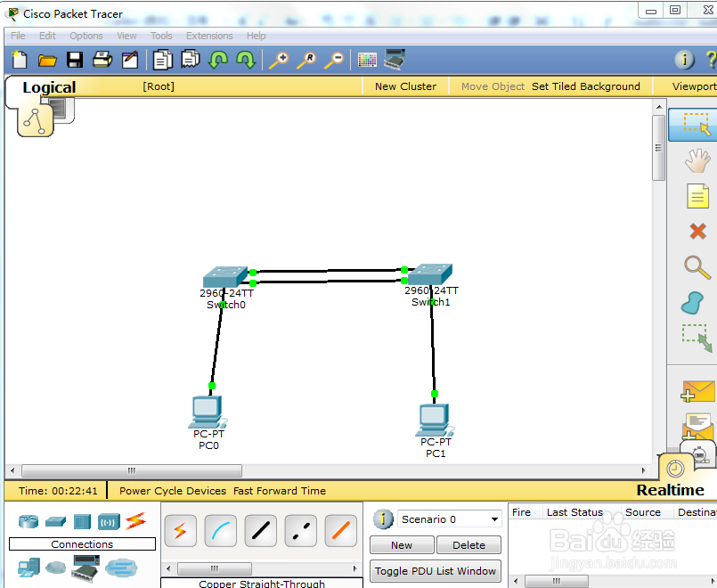This screenshot has width=717, height=588.
Task: Switch to the Logical workspace tab
Action: [49, 87]
